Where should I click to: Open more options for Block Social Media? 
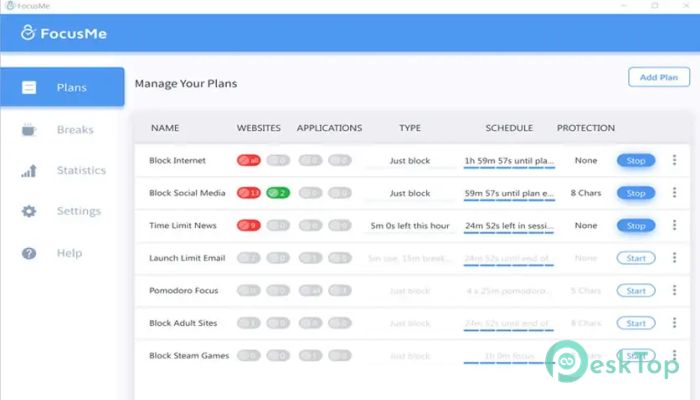[675, 192]
